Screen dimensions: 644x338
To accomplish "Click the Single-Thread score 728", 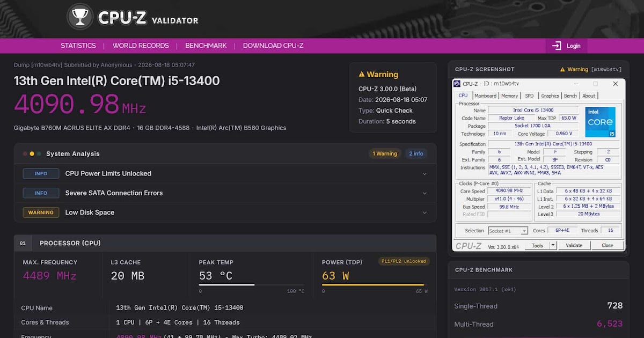I will point(614,306).
